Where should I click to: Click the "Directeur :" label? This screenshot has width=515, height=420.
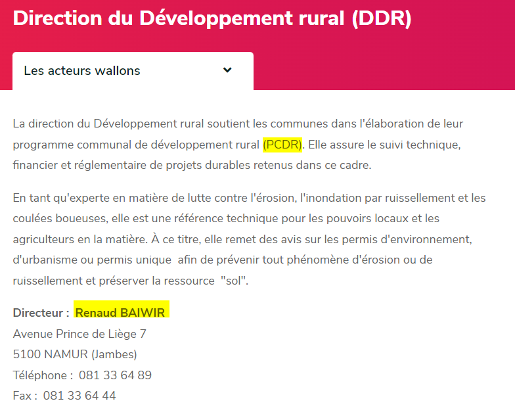41,313
